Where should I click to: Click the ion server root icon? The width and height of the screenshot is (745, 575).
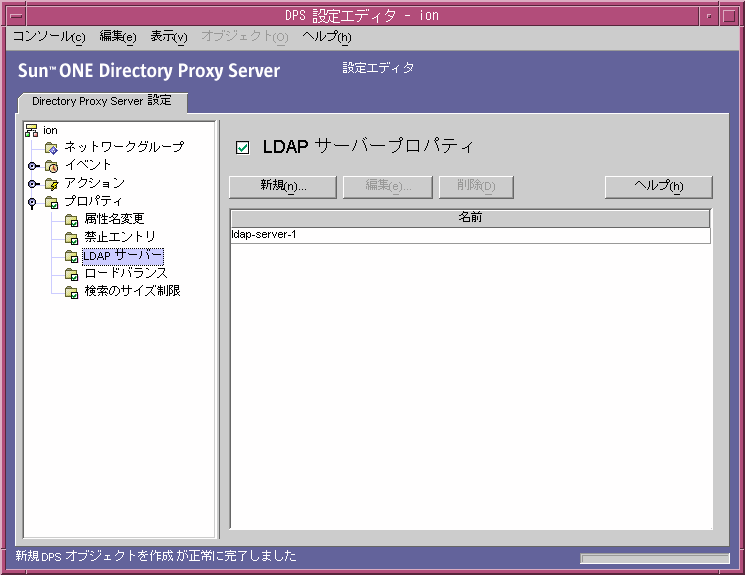coord(32,130)
